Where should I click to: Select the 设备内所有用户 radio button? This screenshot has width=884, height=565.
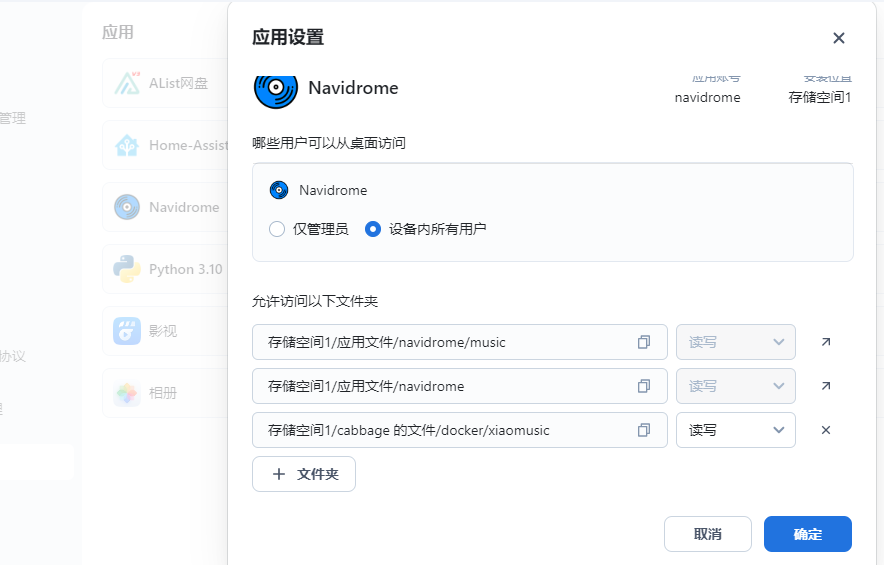[x=373, y=229]
